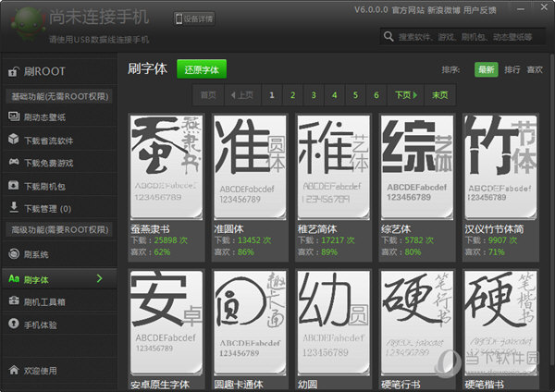The height and width of the screenshot is (392, 555).
Task: Open the 硬笔行书 font thumbnail
Action: pos(417,323)
